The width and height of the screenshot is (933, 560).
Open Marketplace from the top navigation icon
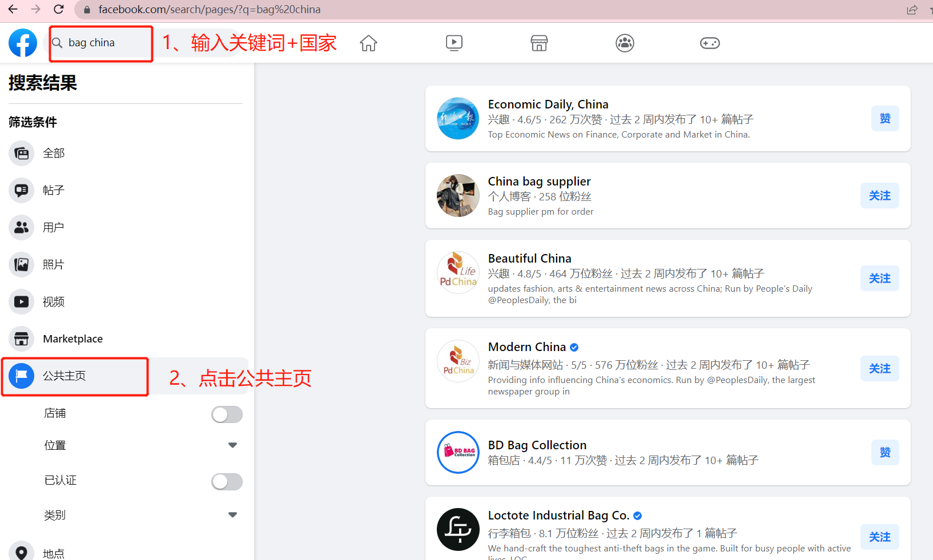pyautogui.click(x=539, y=43)
